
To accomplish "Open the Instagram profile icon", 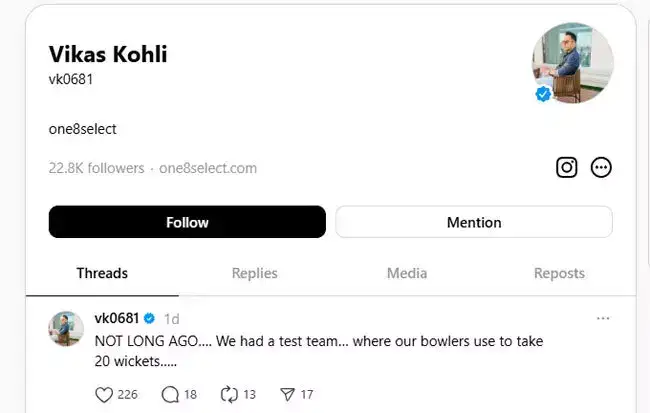I will pos(566,168).
